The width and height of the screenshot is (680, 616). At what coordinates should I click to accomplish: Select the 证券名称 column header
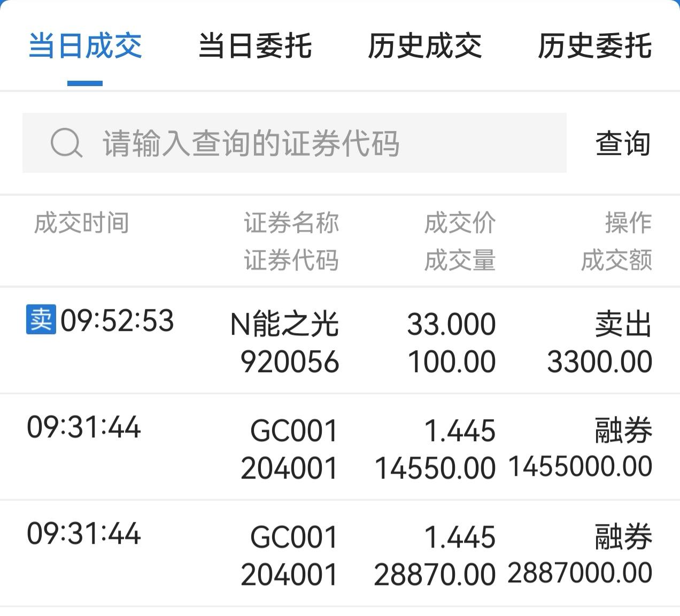[x=291, y=223]
